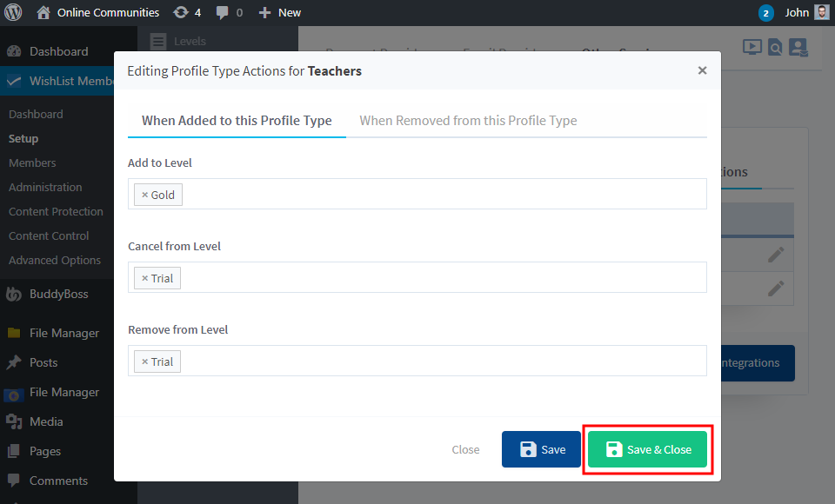Click Save & Close
This screenshot has height=504, width=835.
pyautogui.click(x=647, y=449)
